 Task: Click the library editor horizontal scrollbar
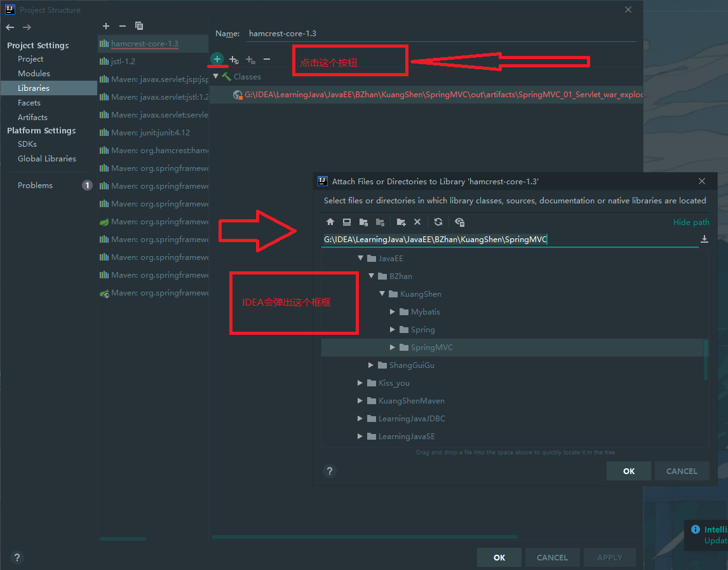(x=365, y=537)
